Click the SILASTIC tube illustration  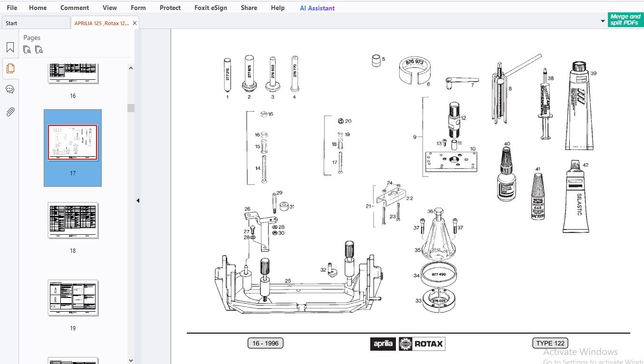point(576,197)
